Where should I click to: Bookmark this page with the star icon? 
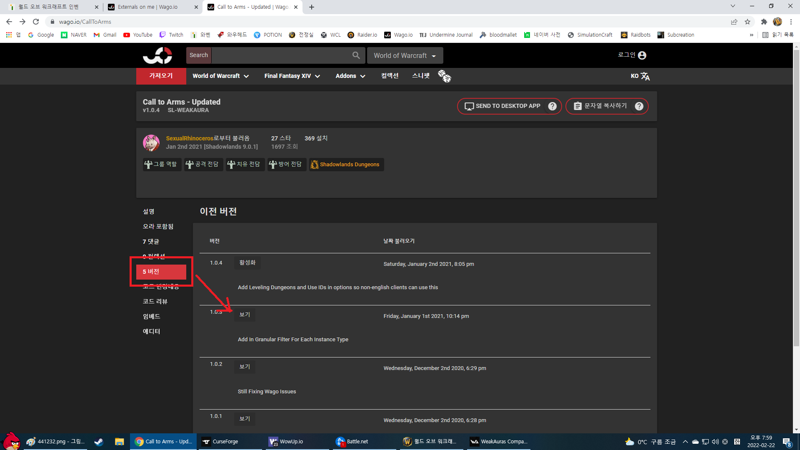click(747, 21)
